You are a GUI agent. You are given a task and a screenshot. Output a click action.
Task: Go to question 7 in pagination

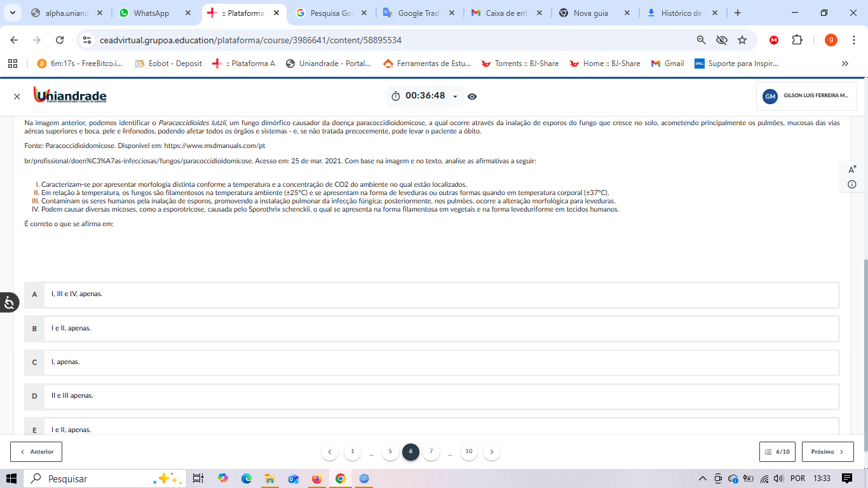click(x=431, y=452)
